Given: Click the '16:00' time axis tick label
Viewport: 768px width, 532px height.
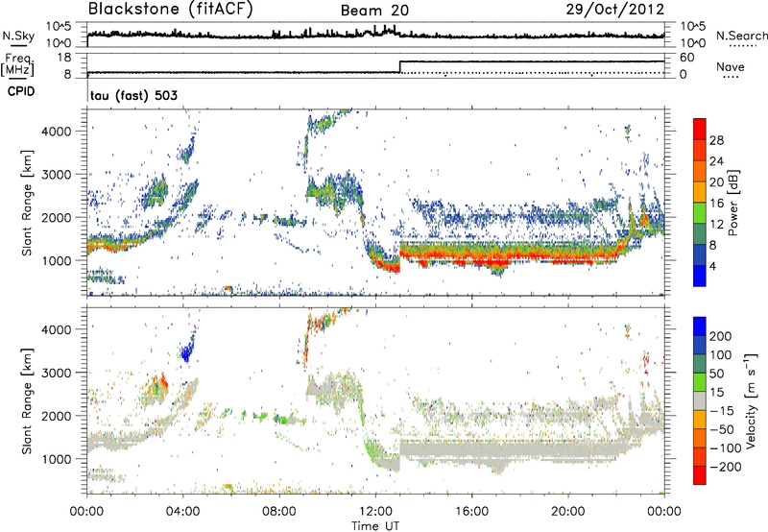Looking at the screenshot, I should tap(471, 512).
